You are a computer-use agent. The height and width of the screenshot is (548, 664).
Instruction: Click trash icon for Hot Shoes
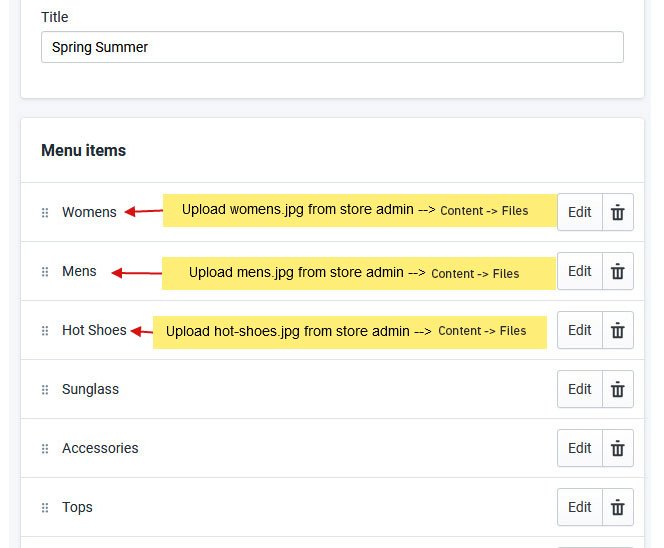pos(618,330)
